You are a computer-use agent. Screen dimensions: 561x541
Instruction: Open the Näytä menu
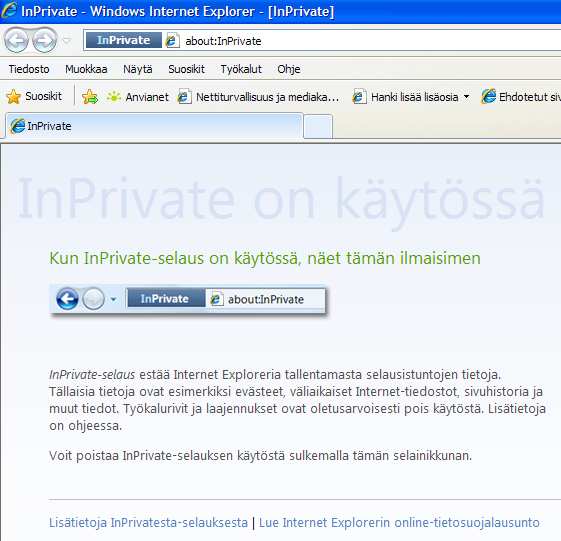[x=137, y=69]
